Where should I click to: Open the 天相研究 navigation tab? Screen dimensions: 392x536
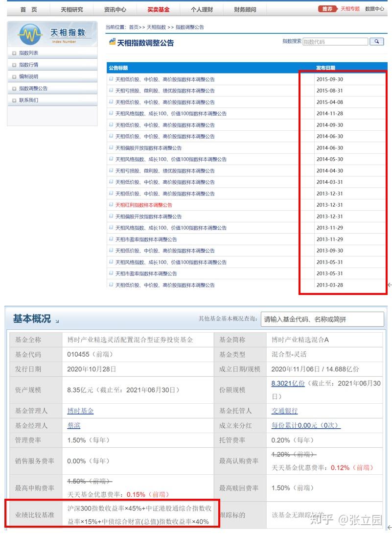[72, 10]
